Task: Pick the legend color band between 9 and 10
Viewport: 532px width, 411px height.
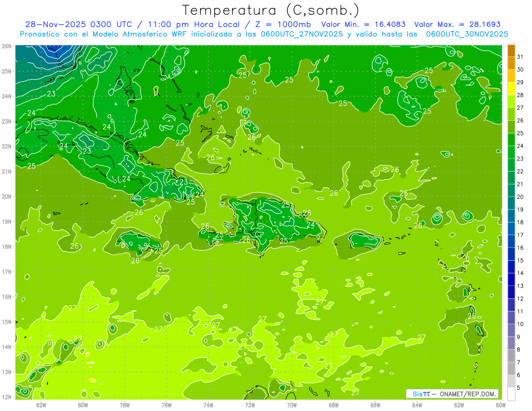Action: tap(511, 331)
